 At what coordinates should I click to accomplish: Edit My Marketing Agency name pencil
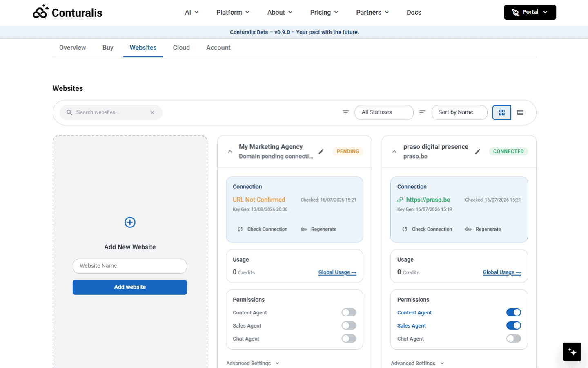click(x=321, y=151)
